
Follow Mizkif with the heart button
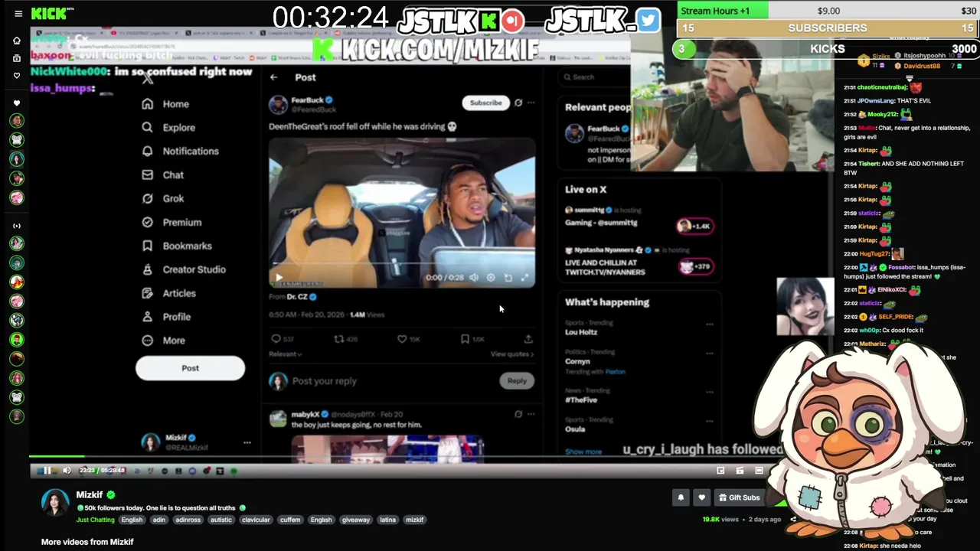(701, 497)
